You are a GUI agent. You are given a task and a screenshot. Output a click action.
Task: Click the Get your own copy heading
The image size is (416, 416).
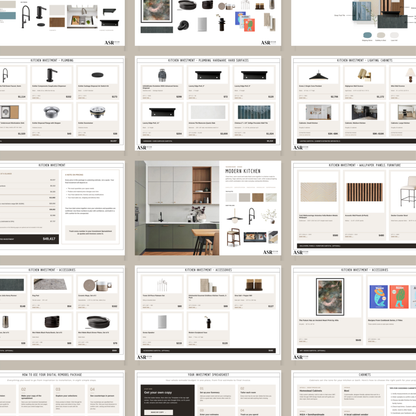point(158,392)
